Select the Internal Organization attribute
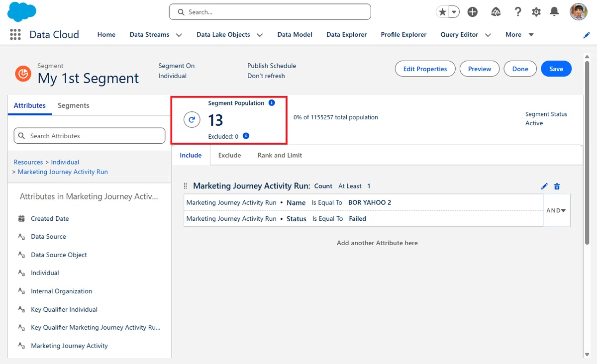Image resolution: width=597 pixels, height=364 pixels. click(61, 291)
